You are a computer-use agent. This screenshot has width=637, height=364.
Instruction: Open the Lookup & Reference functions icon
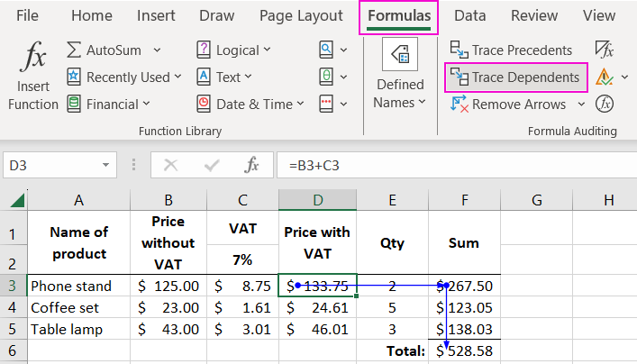(326, 50)
